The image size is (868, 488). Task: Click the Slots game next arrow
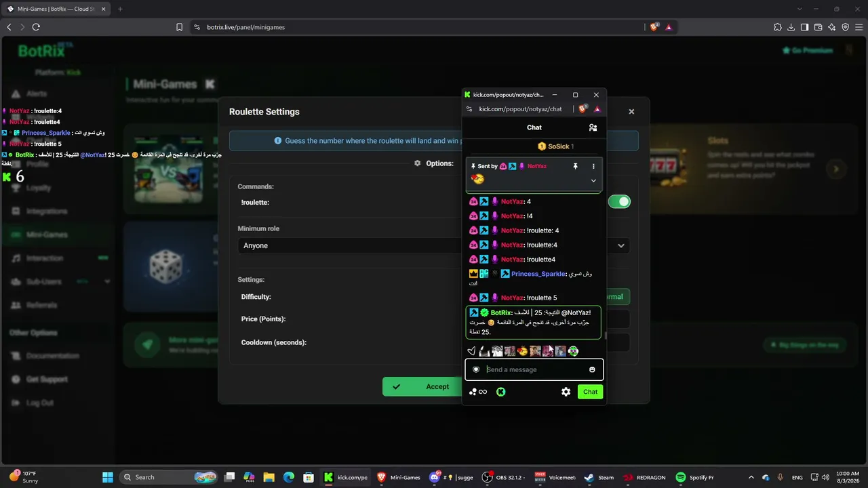(836, 169)
